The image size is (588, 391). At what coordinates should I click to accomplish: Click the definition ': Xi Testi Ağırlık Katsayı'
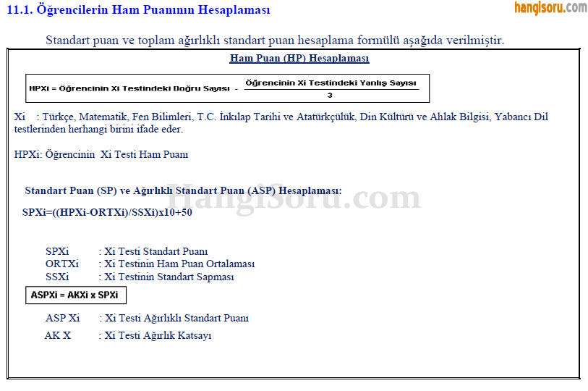(x=155, y=335)
